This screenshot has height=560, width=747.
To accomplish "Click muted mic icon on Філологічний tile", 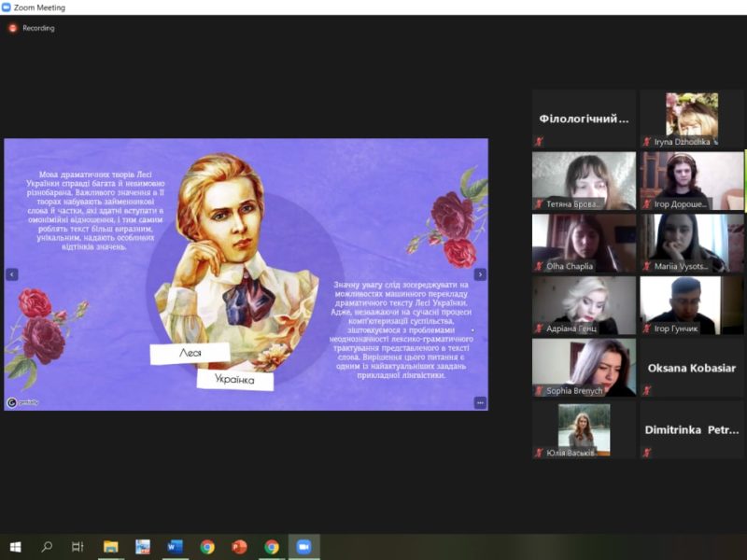I will click(x=539, y=141).
